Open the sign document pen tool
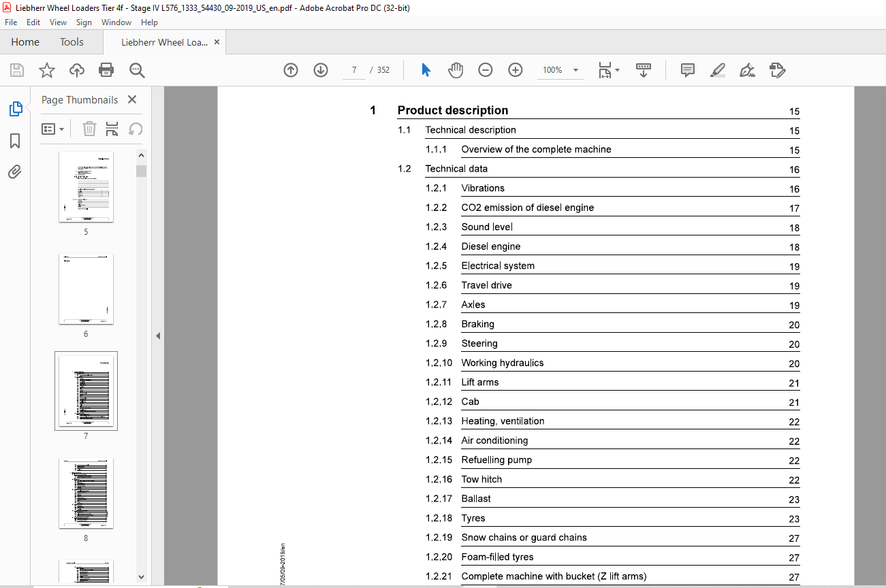Screen dimensions: 886x588 [747, 70]
